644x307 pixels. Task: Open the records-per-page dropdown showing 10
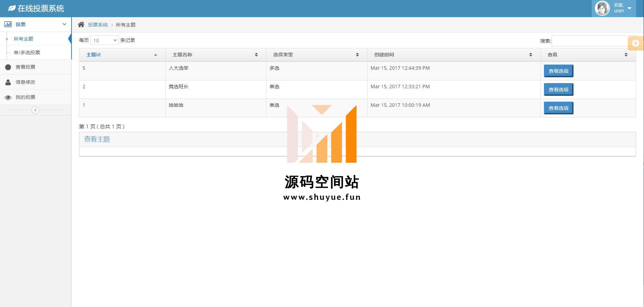point(105,40)
